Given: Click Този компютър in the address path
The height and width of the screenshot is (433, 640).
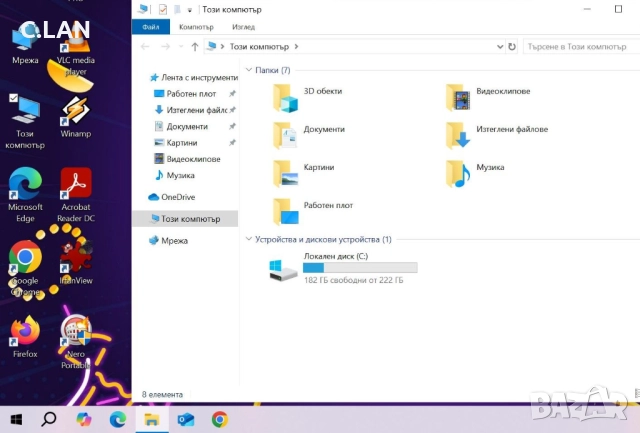Looking at the screenshot, I should coord(259,47).
